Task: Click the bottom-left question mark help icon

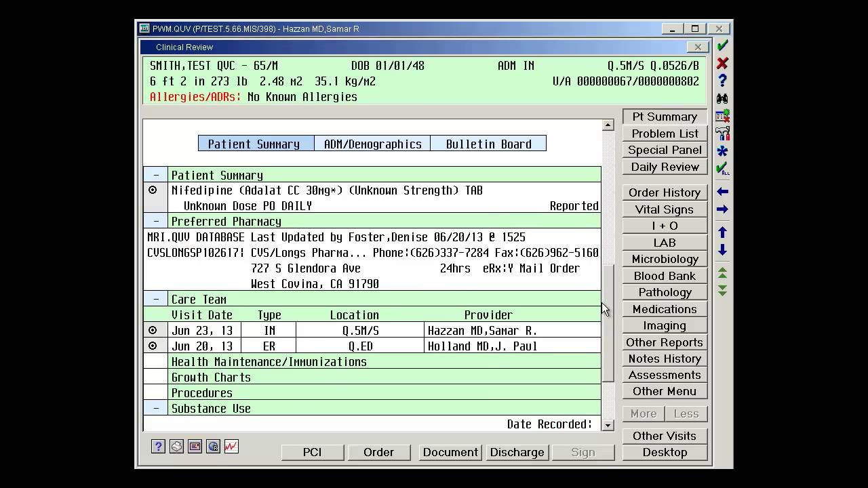Action: [158, 447]
